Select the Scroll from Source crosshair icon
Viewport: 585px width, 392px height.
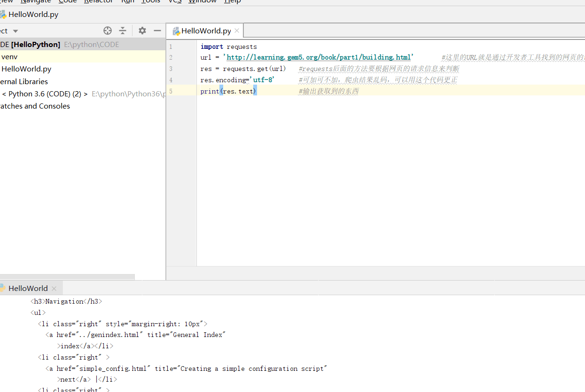click(x=107, y=30)
